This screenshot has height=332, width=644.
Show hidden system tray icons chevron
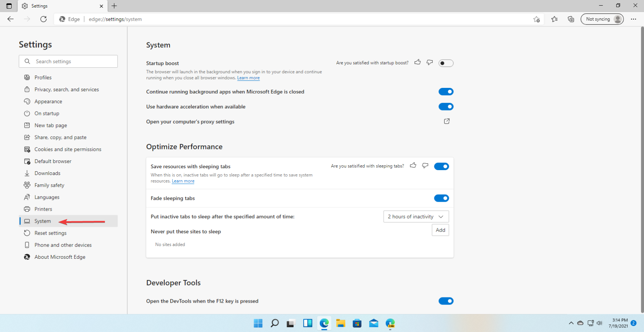[x=571, y=323]
